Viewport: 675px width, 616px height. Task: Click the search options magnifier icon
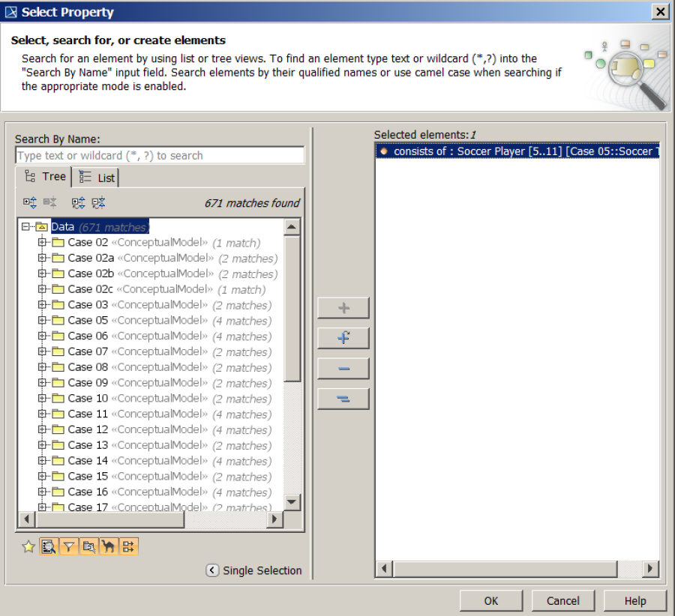(x=48, y=546)
